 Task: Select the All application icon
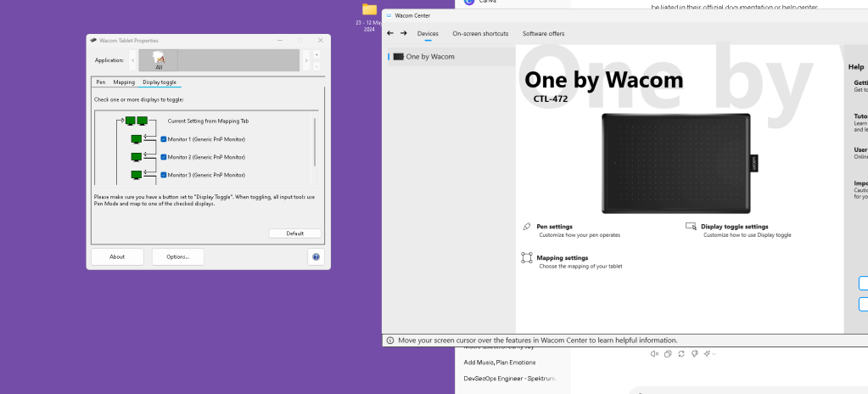click(159, 60)
